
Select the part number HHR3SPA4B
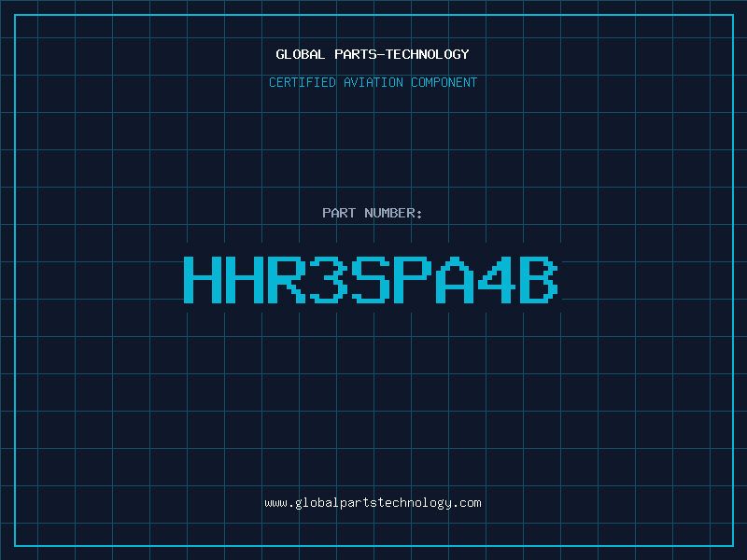[371, 279]
